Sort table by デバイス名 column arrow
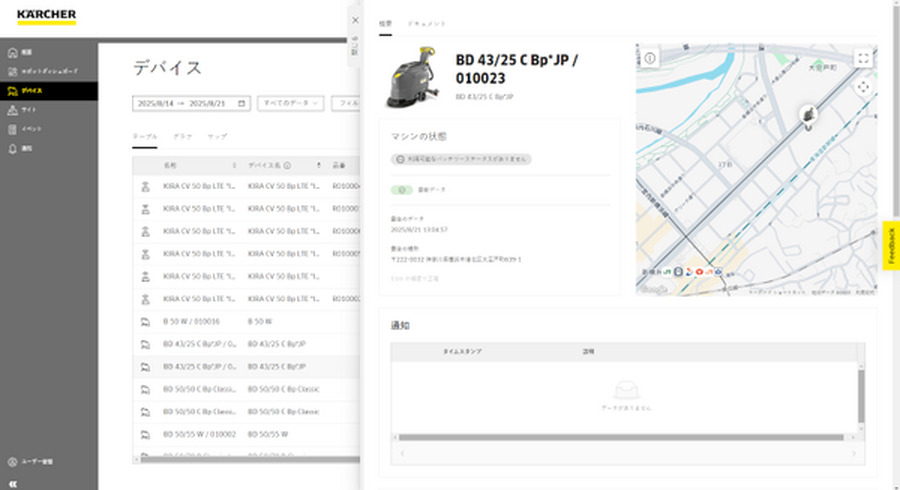This screenshot has width=900, height=490. [319, 165]
